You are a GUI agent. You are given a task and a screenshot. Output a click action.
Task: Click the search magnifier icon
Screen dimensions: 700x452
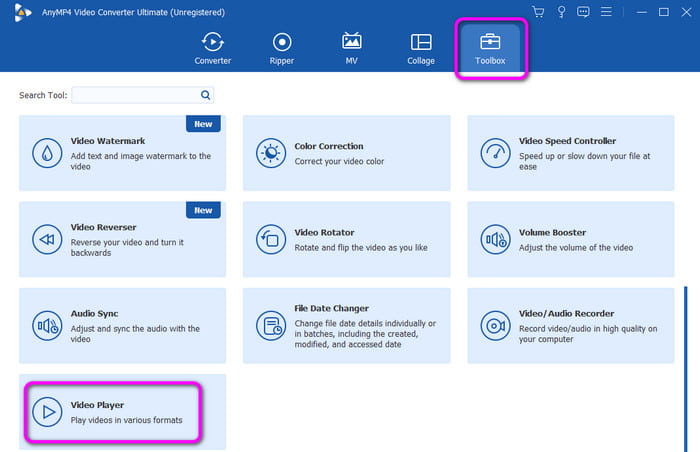pos(205,95)
